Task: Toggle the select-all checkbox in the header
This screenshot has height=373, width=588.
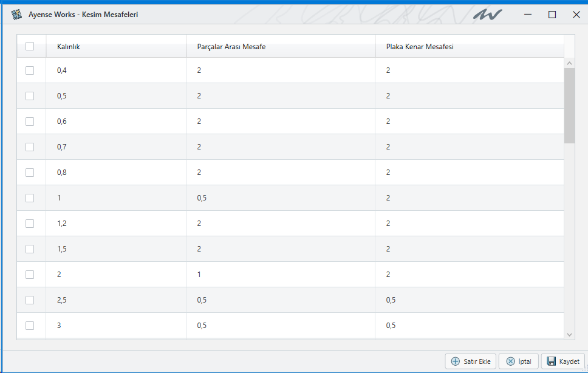Action: coord(30,46)
